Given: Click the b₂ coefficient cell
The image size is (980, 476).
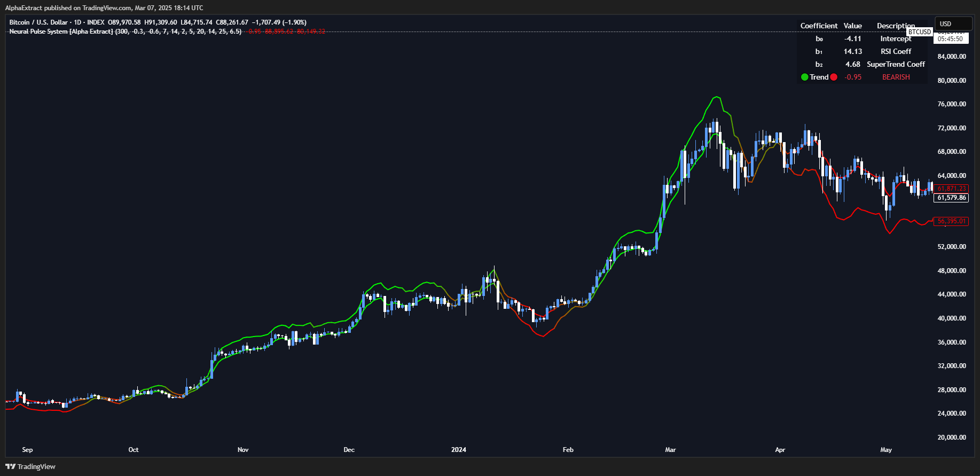Looking at the screenshot, I should coord(819,64).
